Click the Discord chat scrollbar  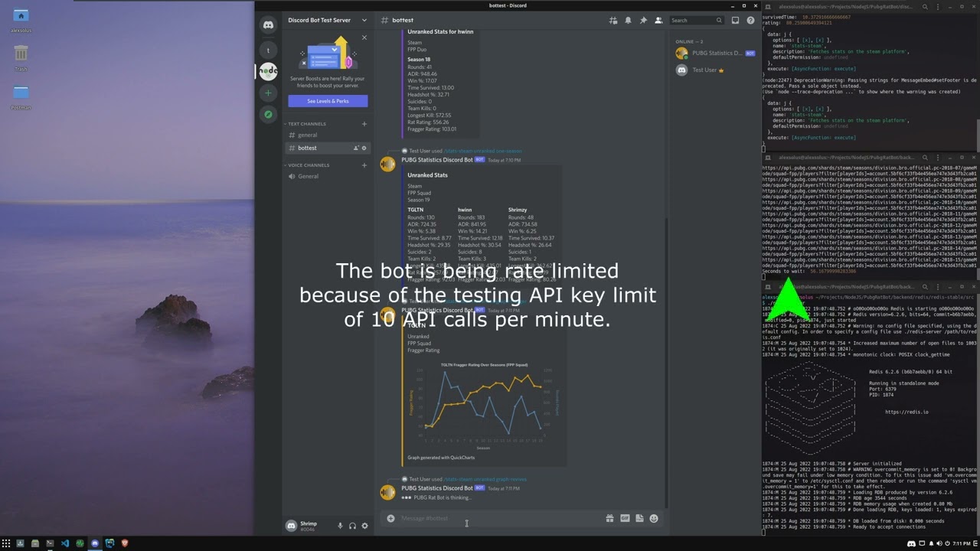pos(666,364)
